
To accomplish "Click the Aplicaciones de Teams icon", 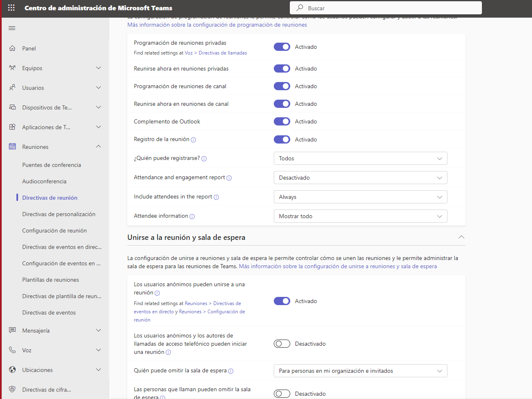I will (x=12, y=127).
